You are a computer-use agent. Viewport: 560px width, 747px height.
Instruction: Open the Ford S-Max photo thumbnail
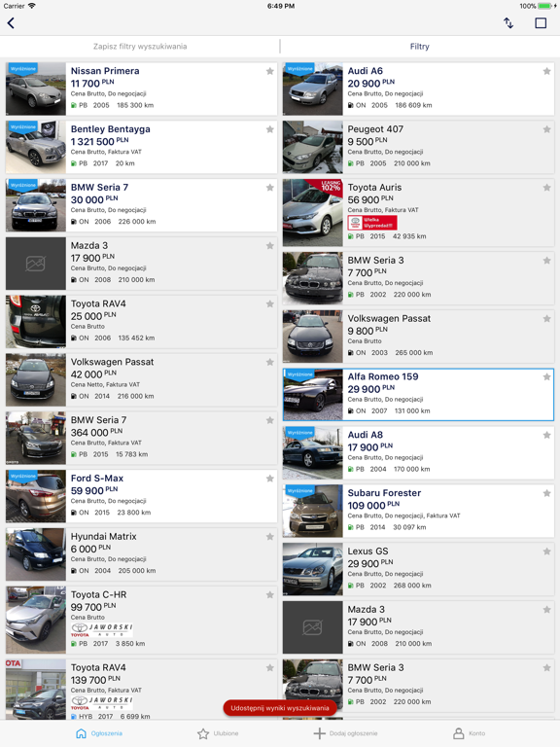[x=36, y=496]
